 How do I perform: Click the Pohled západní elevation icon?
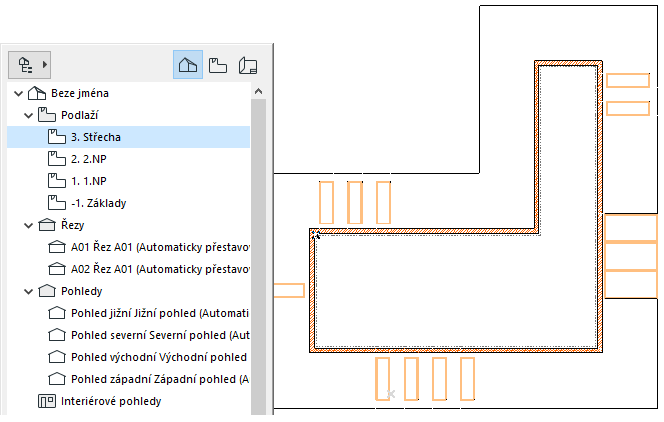coord(57,379)
